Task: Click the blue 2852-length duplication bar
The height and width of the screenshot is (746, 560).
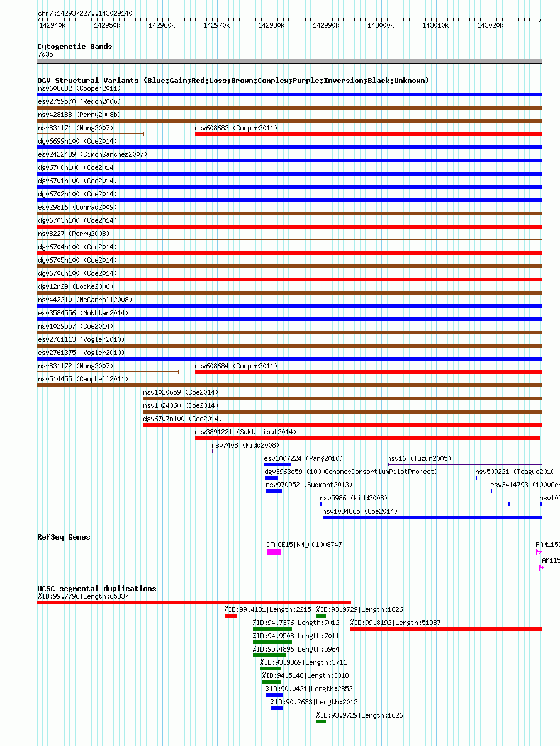Action: coord(274,695)
